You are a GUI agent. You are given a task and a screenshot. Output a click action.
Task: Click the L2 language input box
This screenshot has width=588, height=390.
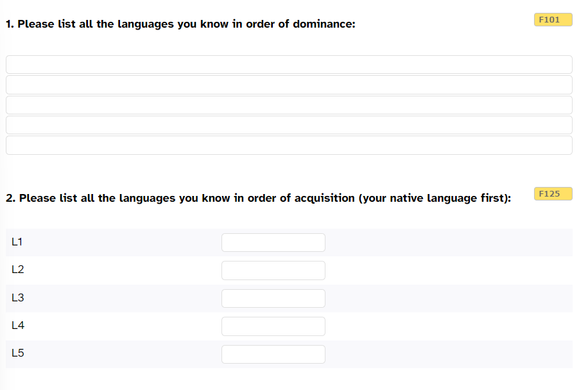[x=273, y=270]
